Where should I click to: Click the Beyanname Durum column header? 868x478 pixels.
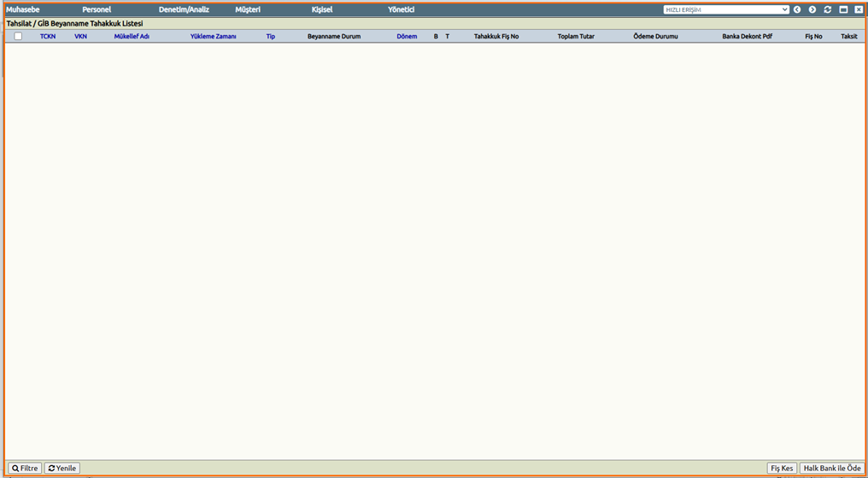(x=334, y=36)
